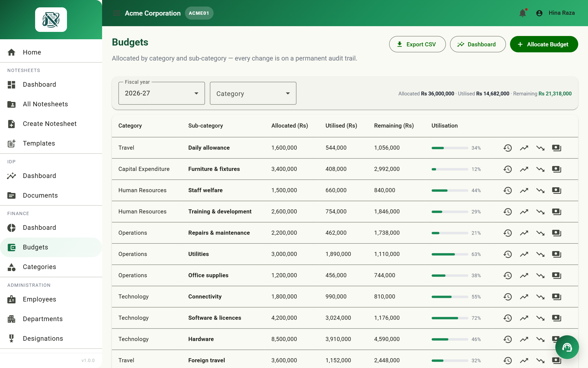Select Budgets in sidebar
The image size is (588, 368).
click(51, 247)
